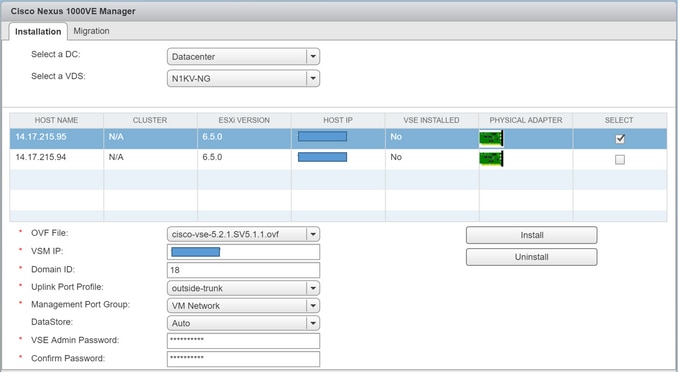Open the OVF File dropdown

pyautogui.click(x=243, y=234)
